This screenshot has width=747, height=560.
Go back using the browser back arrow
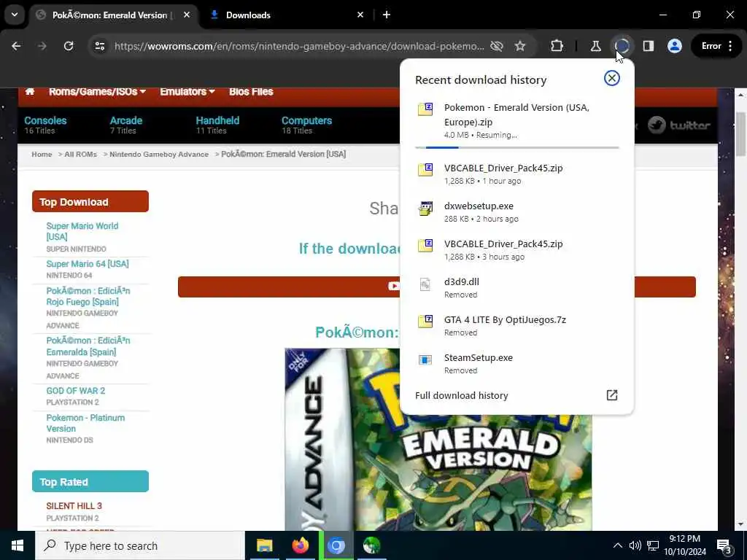point(16,46)
